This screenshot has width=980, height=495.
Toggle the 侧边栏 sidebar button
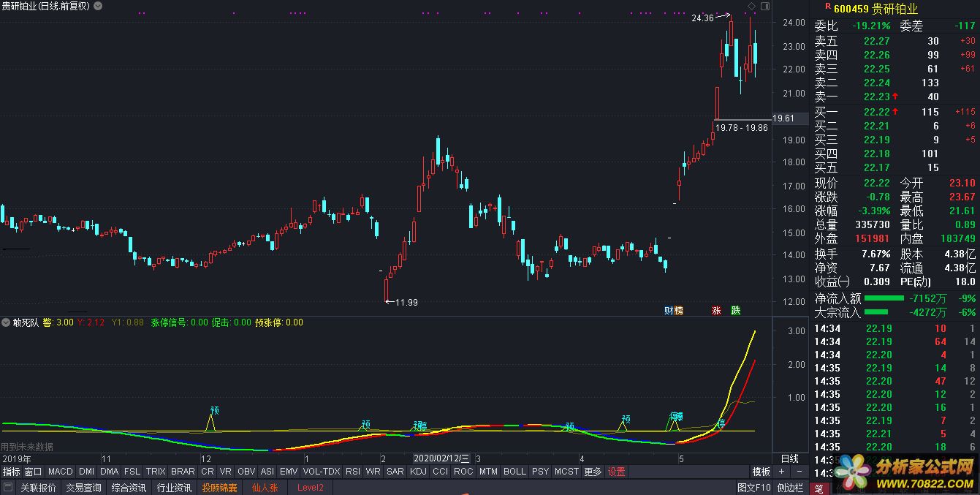pyautogui.click(x=790, y=488)
